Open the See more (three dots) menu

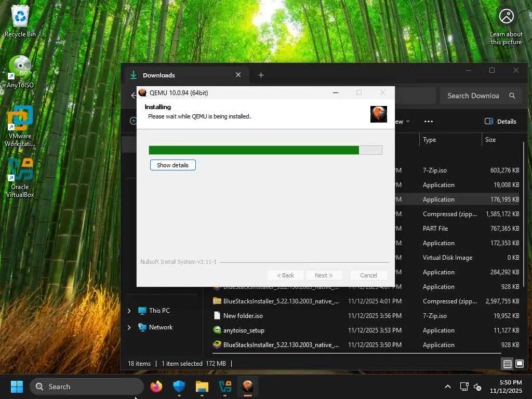(x=429, y=122)
